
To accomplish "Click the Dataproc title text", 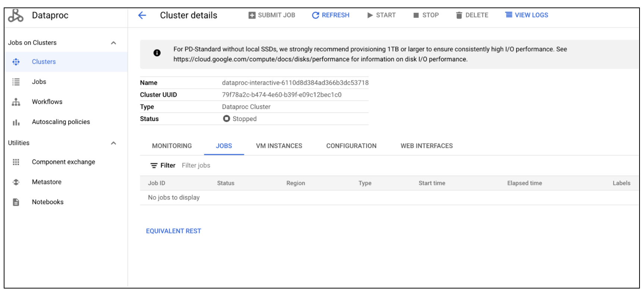I will [50, 15].
